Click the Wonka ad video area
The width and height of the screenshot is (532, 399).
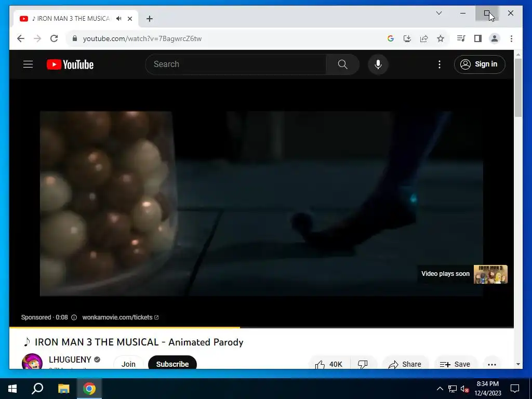click(261, 204)
